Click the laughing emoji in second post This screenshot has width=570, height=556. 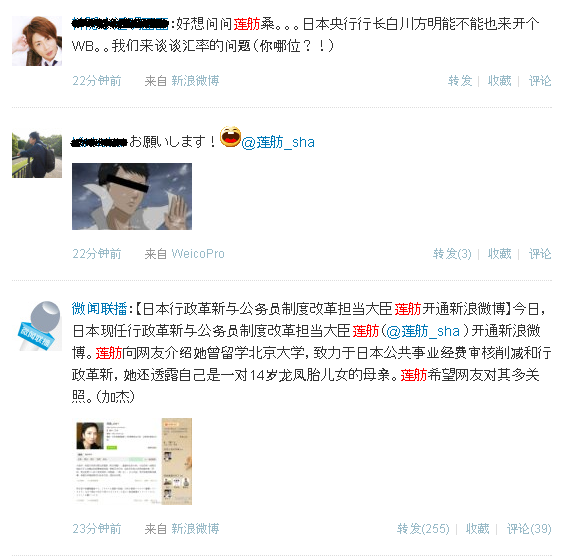pos(230,137)
